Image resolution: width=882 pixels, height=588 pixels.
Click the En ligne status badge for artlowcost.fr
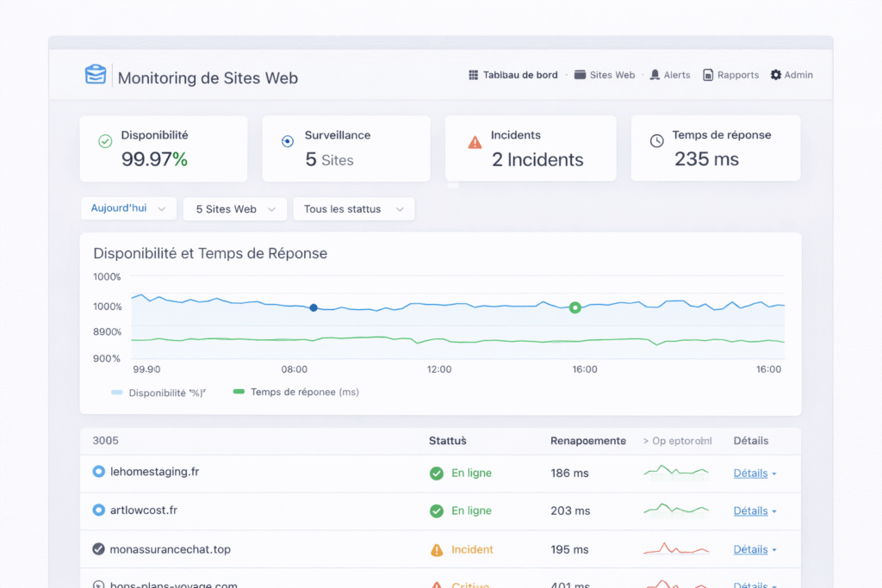[x=460, y=511]
